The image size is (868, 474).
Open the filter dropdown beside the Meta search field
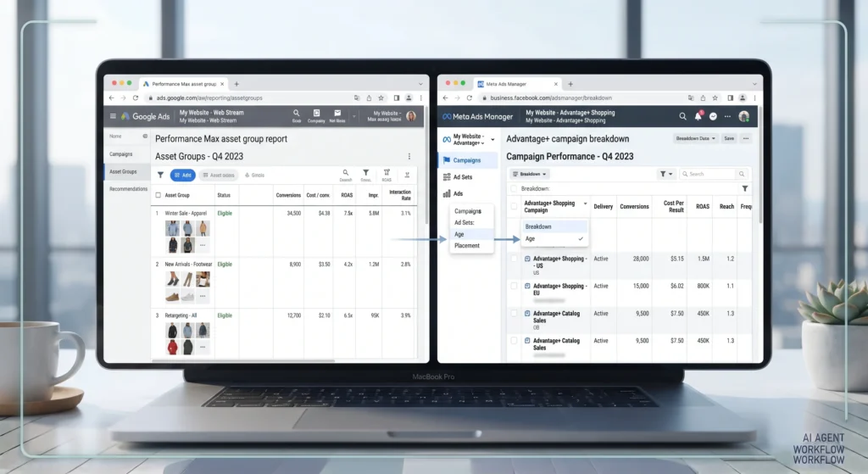tap(666, 174)
